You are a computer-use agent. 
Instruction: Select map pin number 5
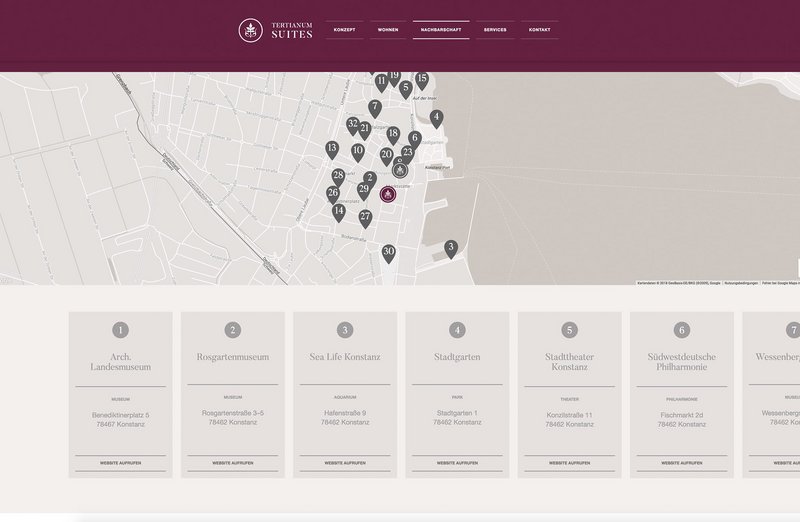406,90
